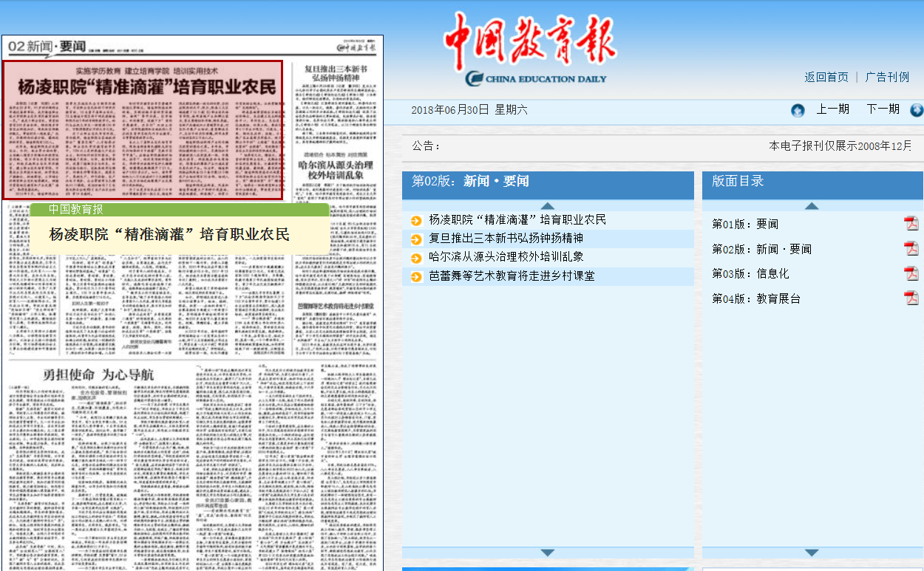
Task: Click the next issue round arrow icon
Action: tap(917, 110)
